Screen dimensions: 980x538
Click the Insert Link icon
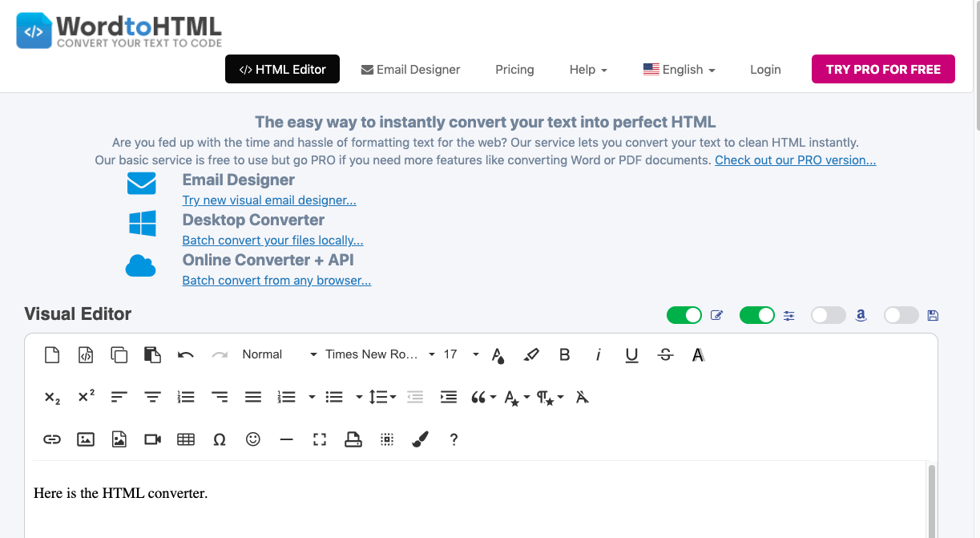52,439
